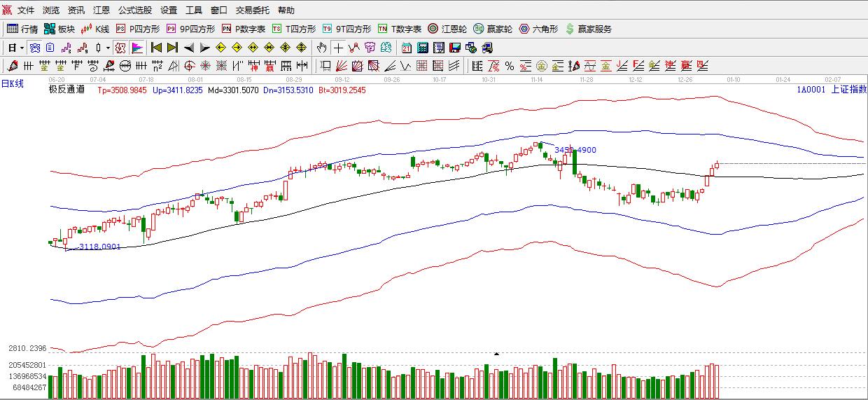868x400 pixels.
Task: Toggle the flag marker button
Action: pyautogui.click(x=137, y=48)
